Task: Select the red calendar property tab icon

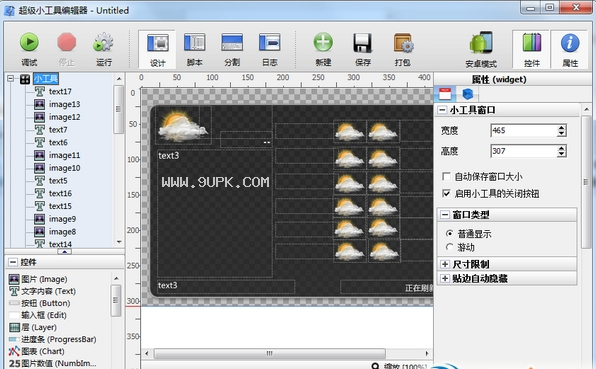Action: click(x=445, y=94)
